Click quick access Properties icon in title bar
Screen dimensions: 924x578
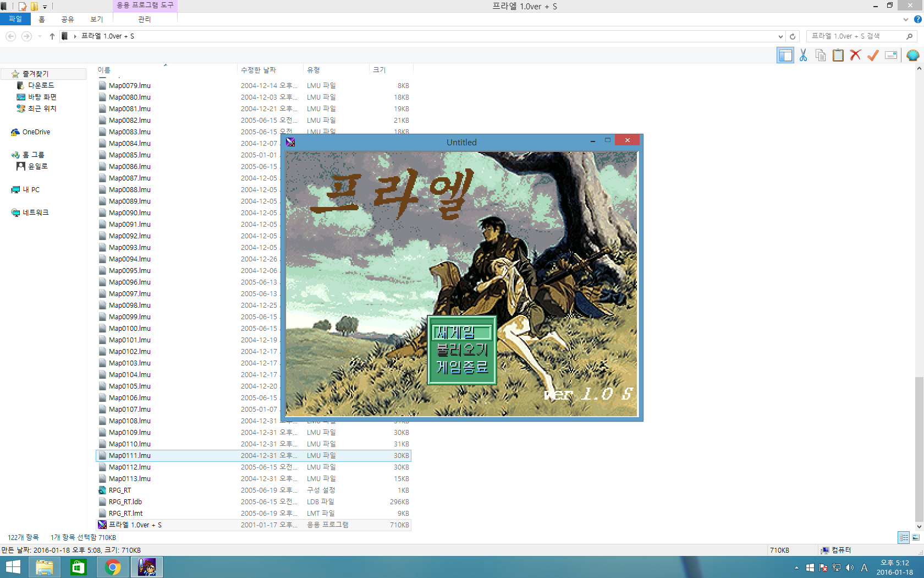coord(23,7)
